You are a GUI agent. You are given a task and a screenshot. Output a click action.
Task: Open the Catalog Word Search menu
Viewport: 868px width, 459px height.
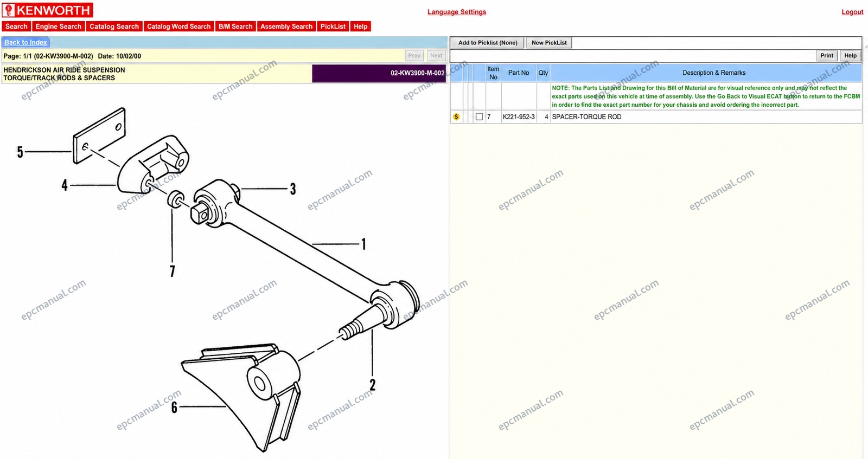(178, 27)
